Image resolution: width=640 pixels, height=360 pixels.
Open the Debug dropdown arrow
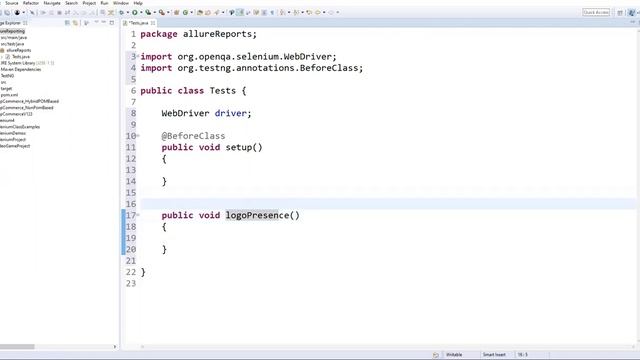click(x=128, y=12)
